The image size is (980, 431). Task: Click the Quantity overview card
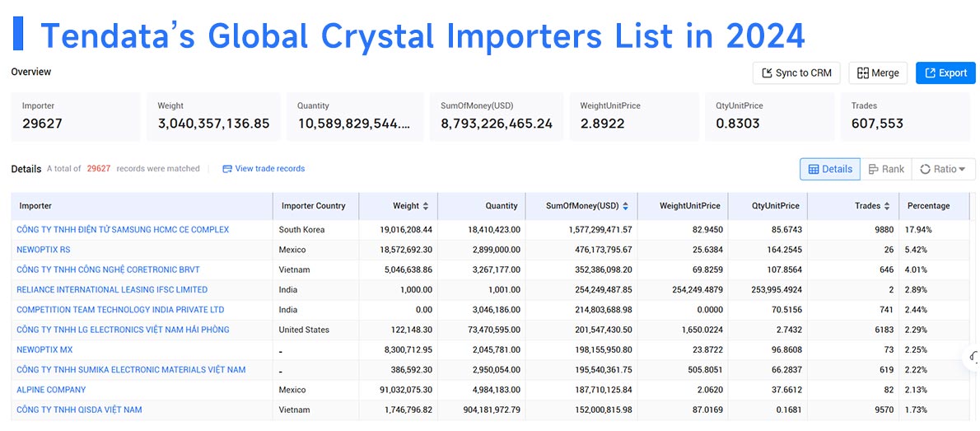tap(355, 116)
